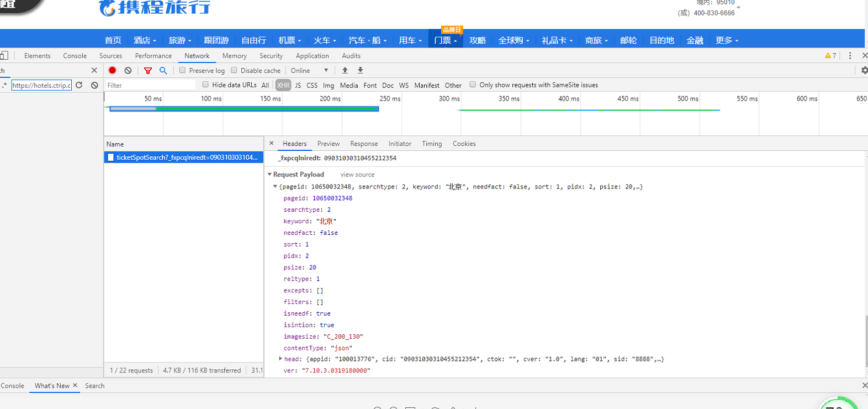The image size is (868, 409).
Task: Click the Ctrip logo
Action: pyautogui.click(x=155, y=8)
